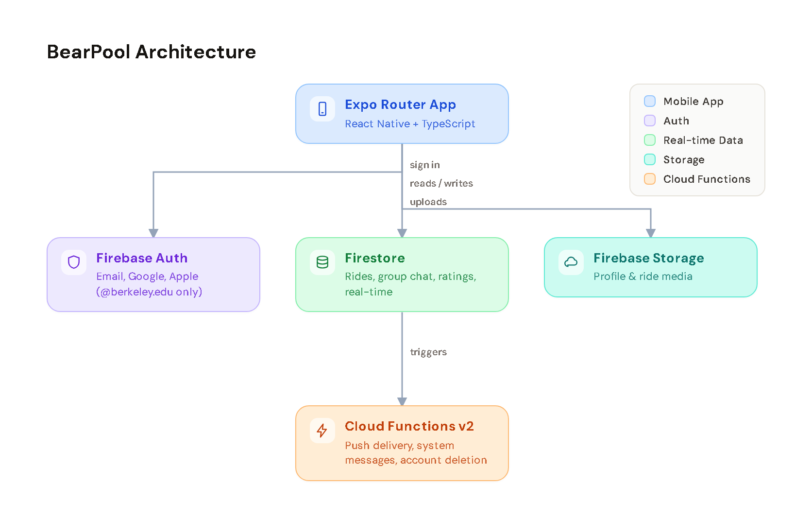Image resolution: width=812 pixels, height=520 pixels.
Task: Click the Firestore heading
Action: click(375, 258)
